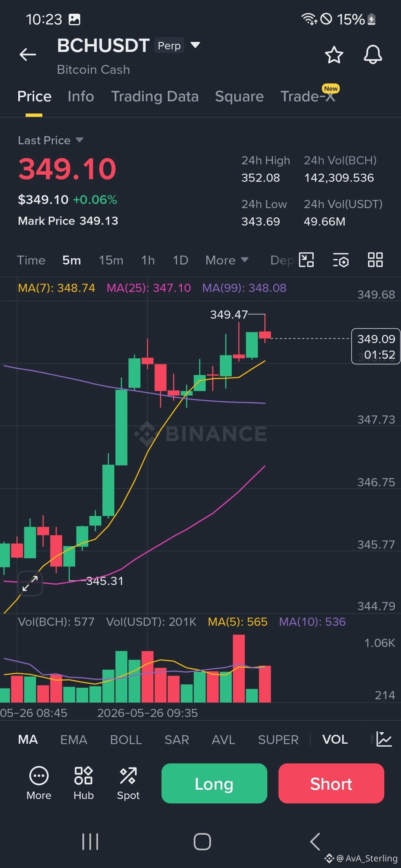Tap the MA(7): 348.74 legend
This screenshot has width=401, height=868.
[x=56, y=288]
